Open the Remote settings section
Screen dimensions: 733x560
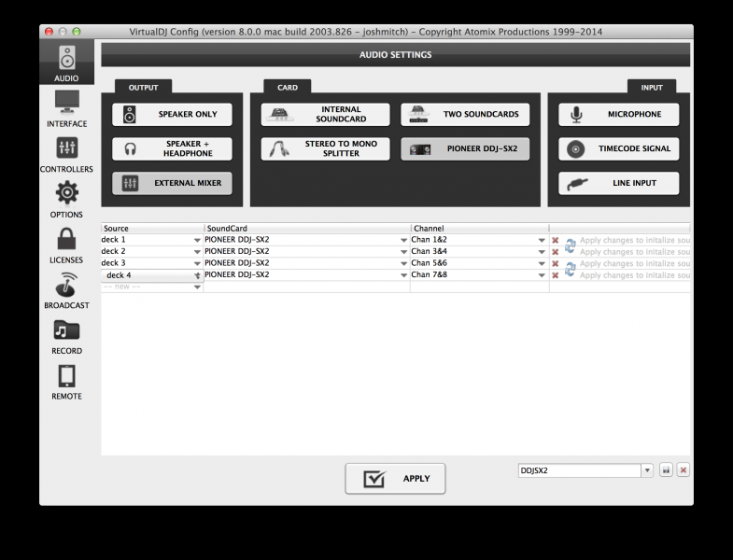[x=66, y=381]
